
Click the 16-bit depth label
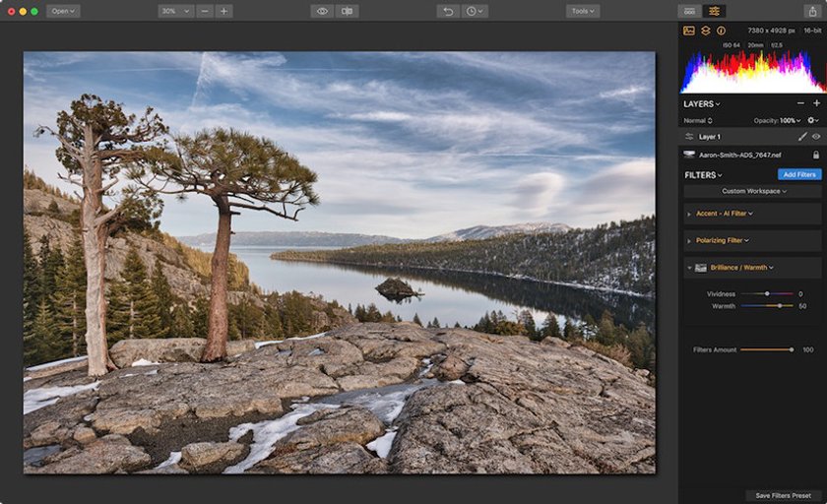click(812, 31)
